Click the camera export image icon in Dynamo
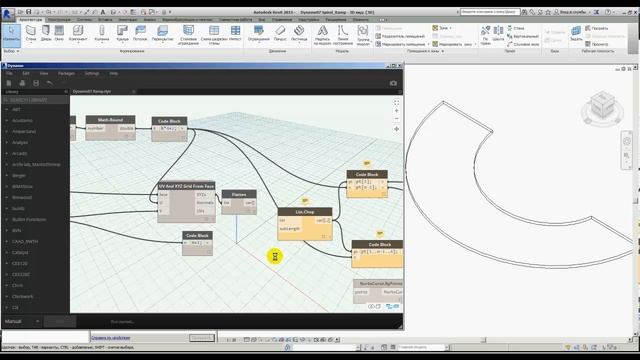Viewport: 640px width, 360px height. click(x=393, y=83)
